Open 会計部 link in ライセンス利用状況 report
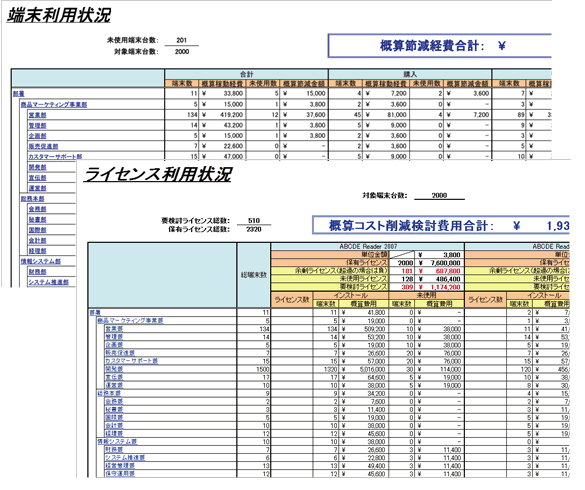This screenshot has height=490, width=585. point(114,425)
